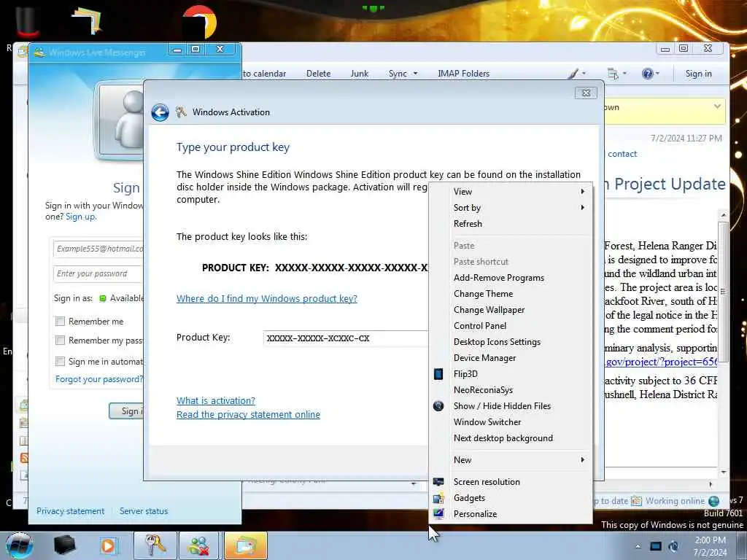This screenshot has height=560, width=747.
Task: Click the paintbrush icon in the mail toolbar
Action: click(574, 74)
